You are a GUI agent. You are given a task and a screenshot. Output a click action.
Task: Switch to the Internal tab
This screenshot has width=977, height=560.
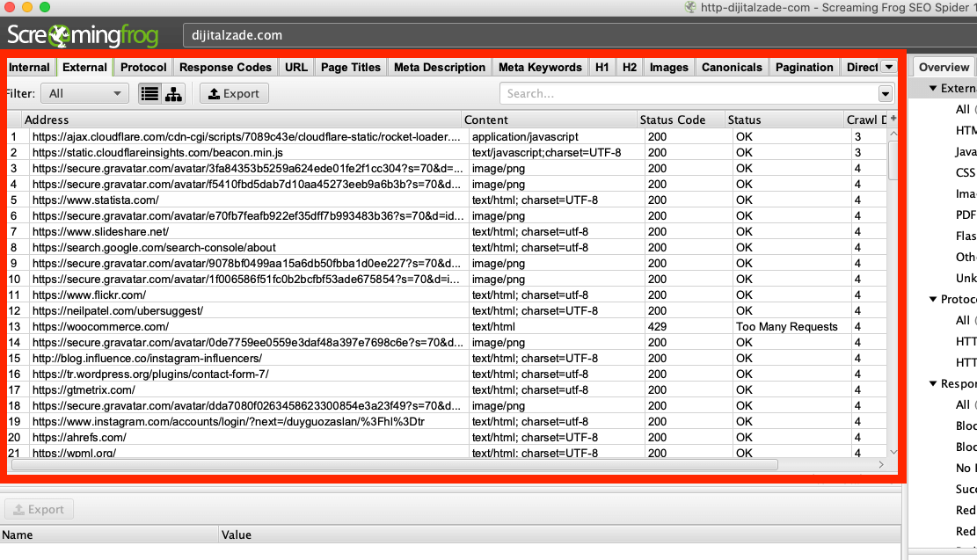[x=29, y=68]
